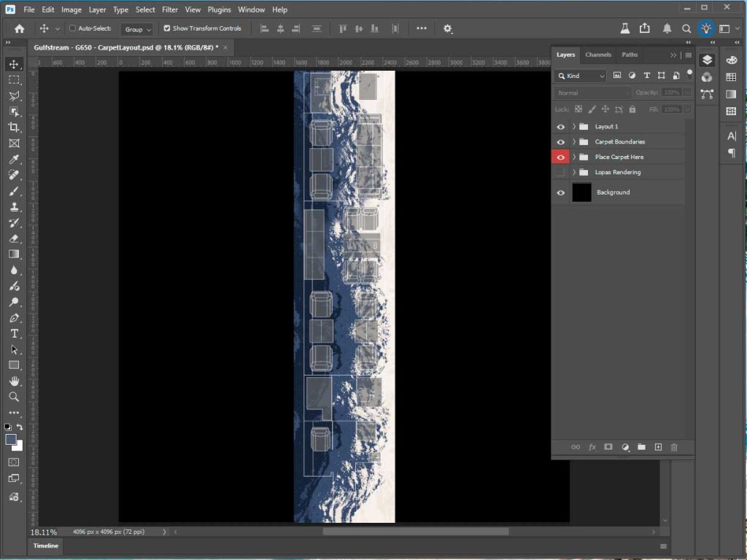This screenshot has height=560, width=747.
Task: Switch to the Channels tab
Action: [597, 54]
